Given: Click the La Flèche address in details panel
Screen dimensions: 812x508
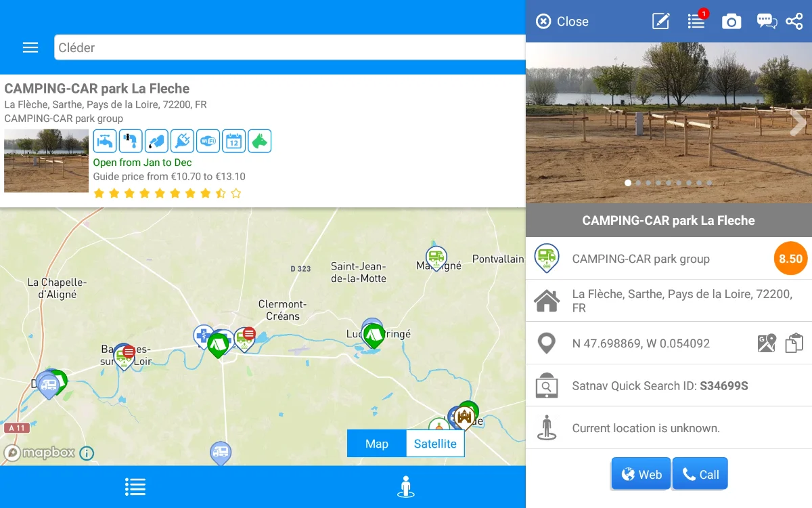Looking at the screenshot, I should point(682,301).
